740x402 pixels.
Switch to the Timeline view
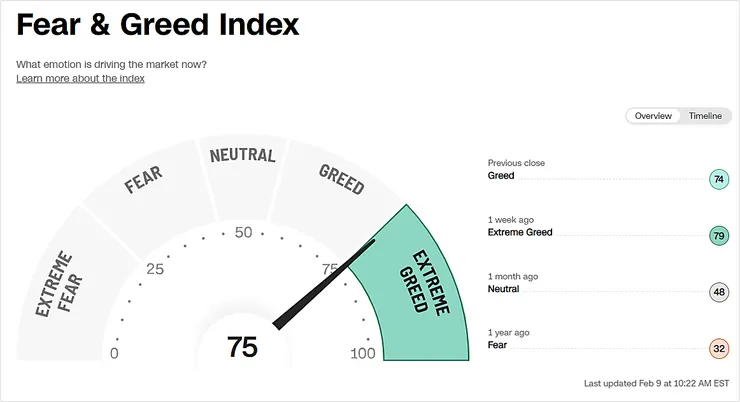704,116
